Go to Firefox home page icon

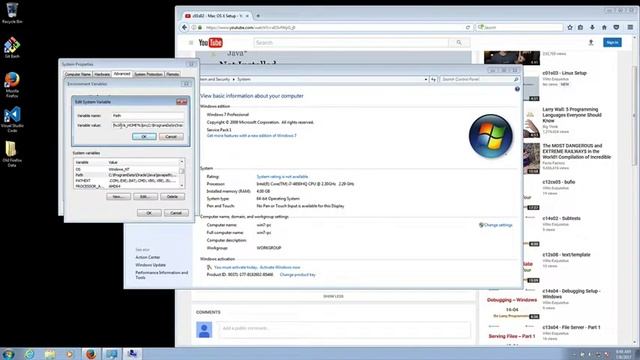coord(604,27)
